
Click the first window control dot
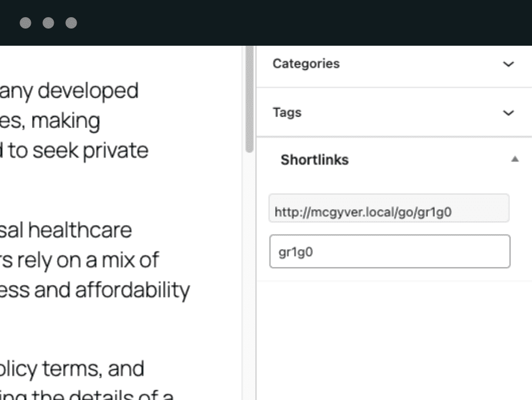pyautogui.click(x=25, y=23)
